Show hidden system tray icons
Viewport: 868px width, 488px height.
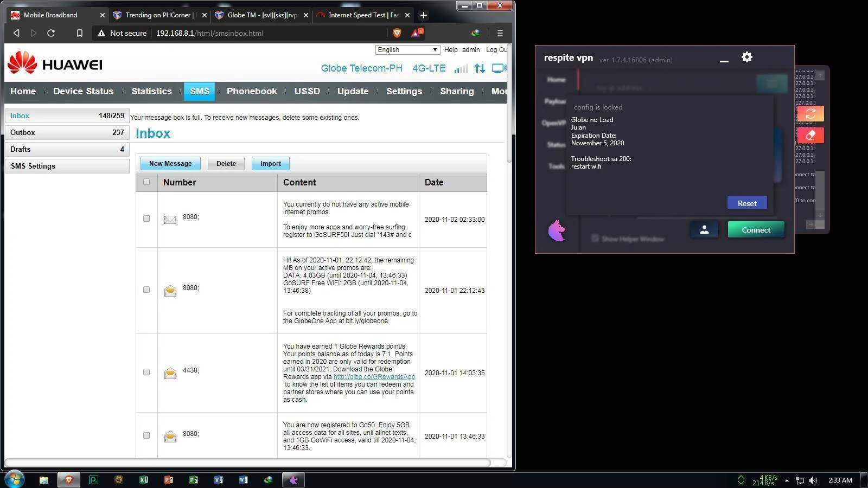787,480
